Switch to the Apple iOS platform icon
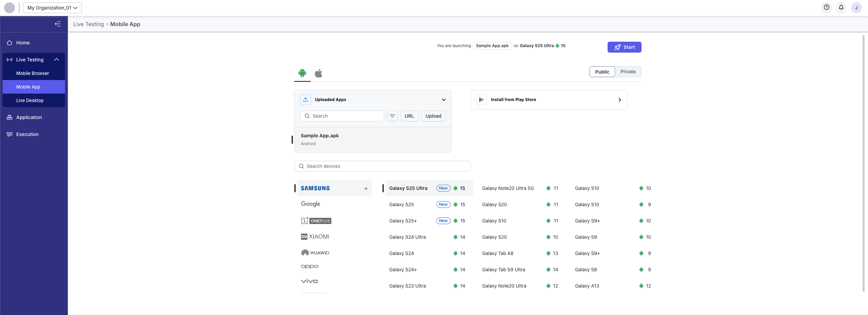868x315 pixels. 318,73
